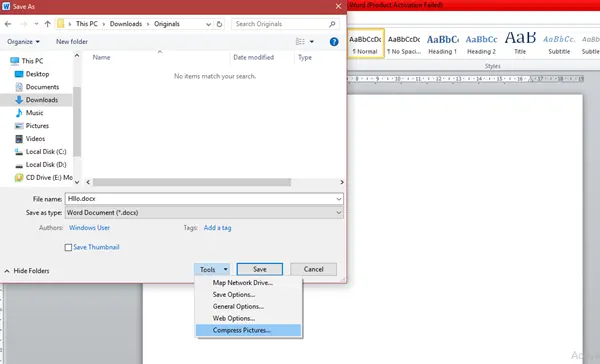Viewport: 600px width, 364px height.
Task: Open the Save As help icon
Action: pos(334,42)
